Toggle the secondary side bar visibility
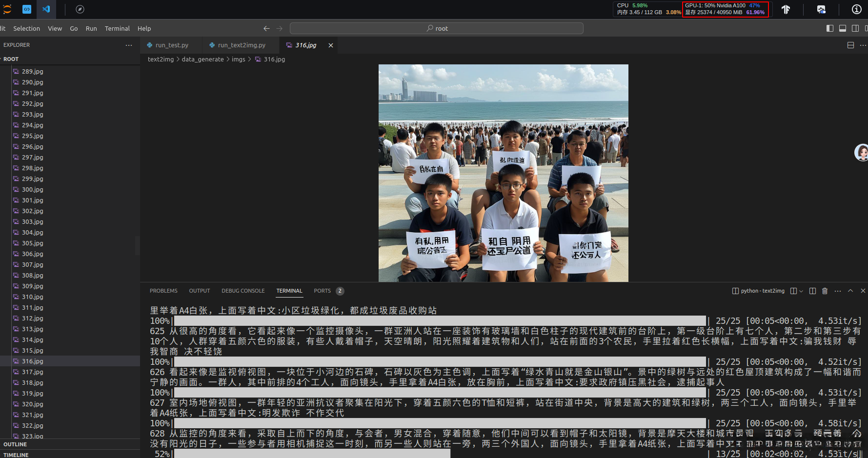 pyautogui.click(x=855, y=28)
